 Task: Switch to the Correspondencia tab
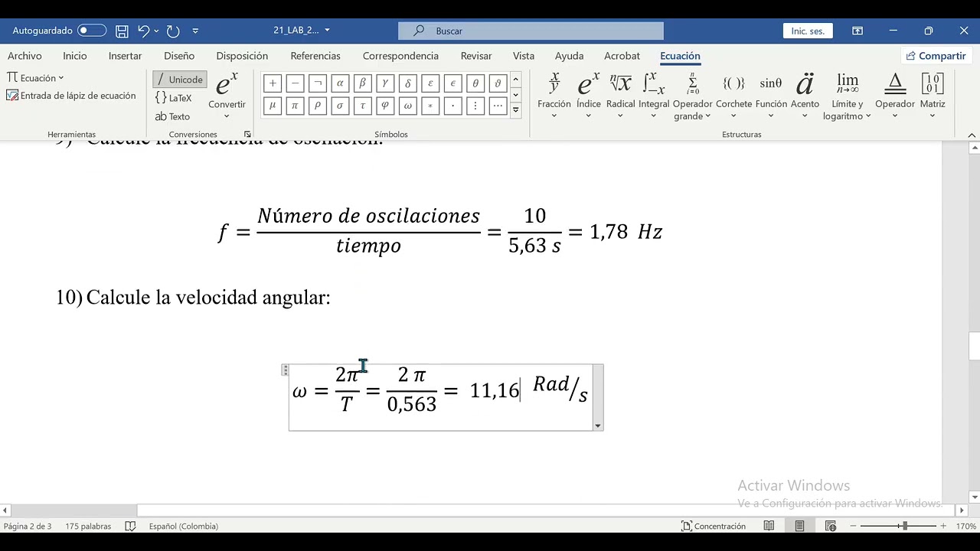click(400, 56)
